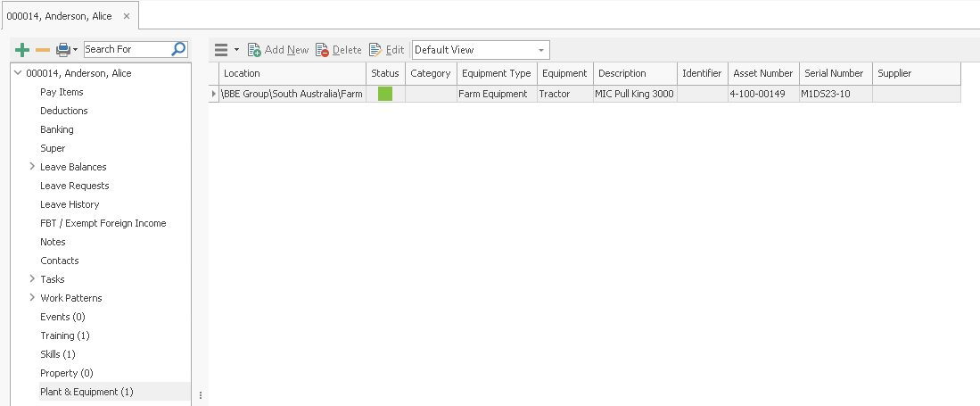980x406 pixels.
Task: Expand the Tasks tree node
Action: pos(32,279)
